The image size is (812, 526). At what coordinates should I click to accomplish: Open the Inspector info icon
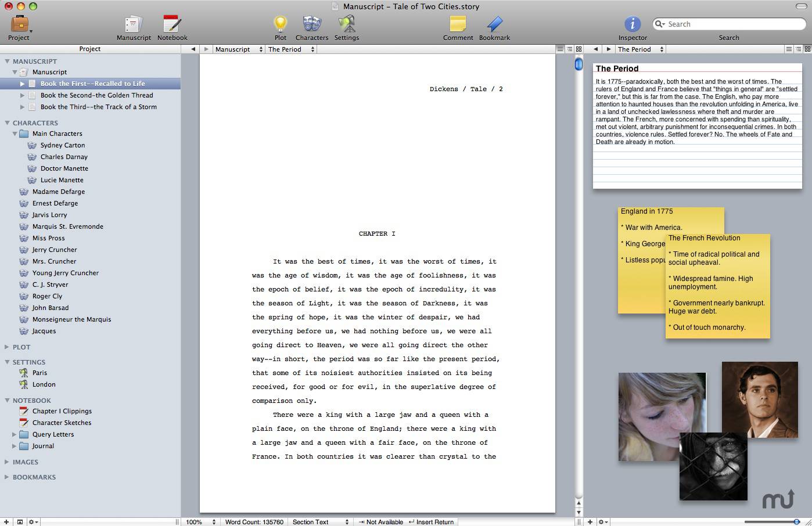click(x=633, y=24)
